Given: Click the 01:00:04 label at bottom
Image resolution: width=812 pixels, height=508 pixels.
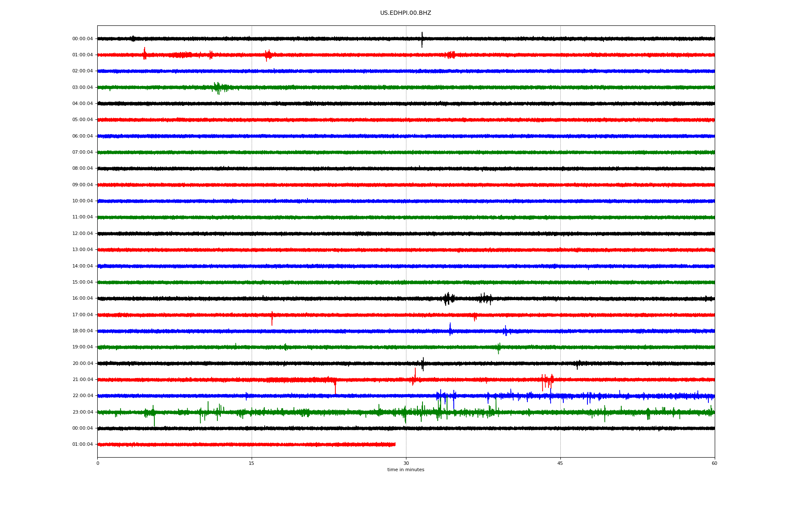Looking at the screenshot, I should (82, 444).
